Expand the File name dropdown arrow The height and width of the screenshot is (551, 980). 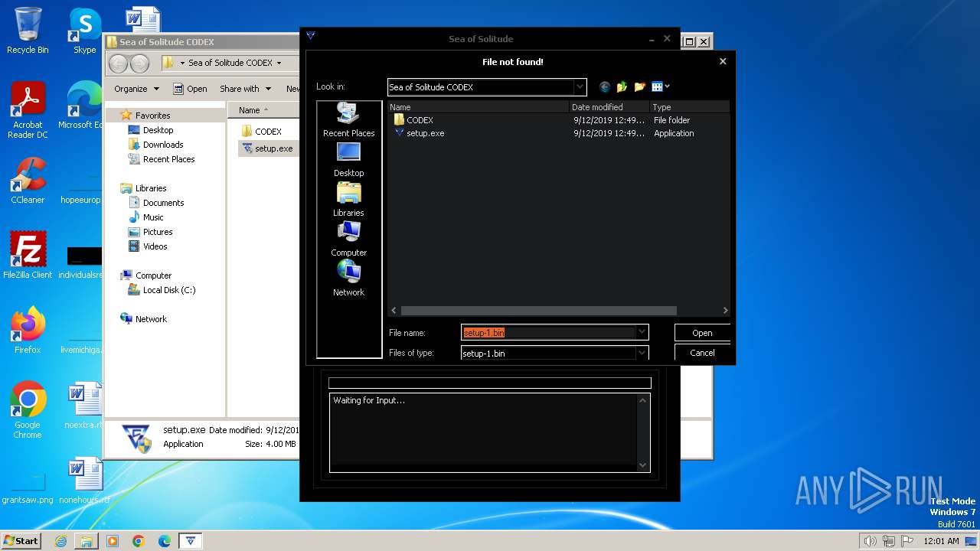pyautogui.click(x=642, y=332)
